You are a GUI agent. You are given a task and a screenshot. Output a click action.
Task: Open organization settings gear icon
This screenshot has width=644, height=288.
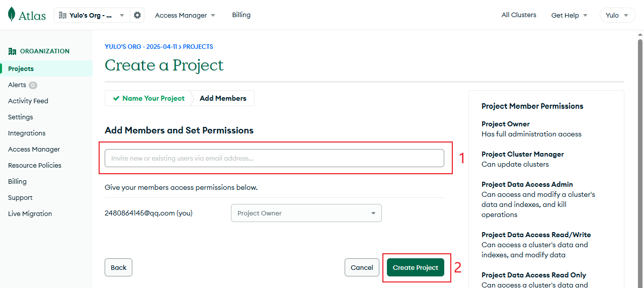pos(137,15)
